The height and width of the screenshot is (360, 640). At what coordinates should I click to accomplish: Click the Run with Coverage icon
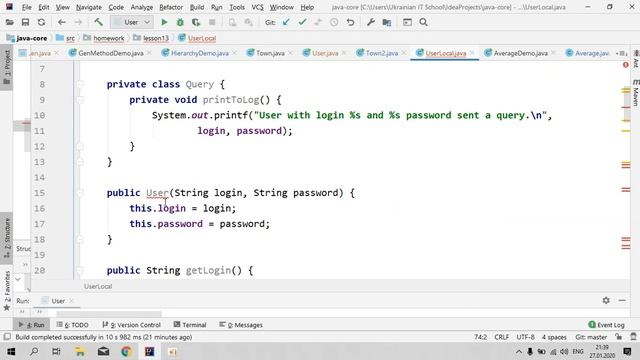pos(196,22)
